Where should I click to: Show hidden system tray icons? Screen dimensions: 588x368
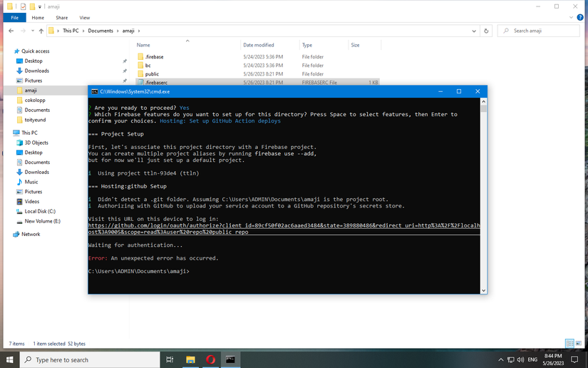pyautogui.click(x=500, y=359)
